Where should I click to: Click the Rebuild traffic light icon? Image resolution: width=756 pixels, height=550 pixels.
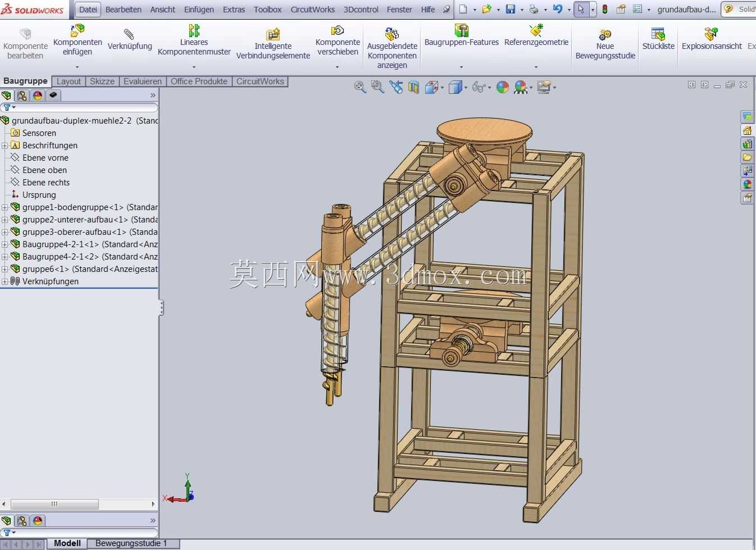(605, 9)
